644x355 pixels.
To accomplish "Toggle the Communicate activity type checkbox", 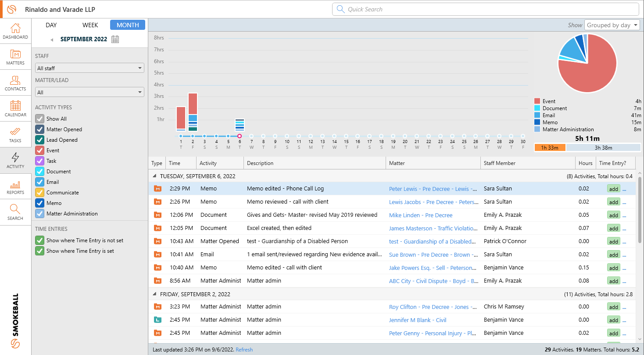I will 39,193.
